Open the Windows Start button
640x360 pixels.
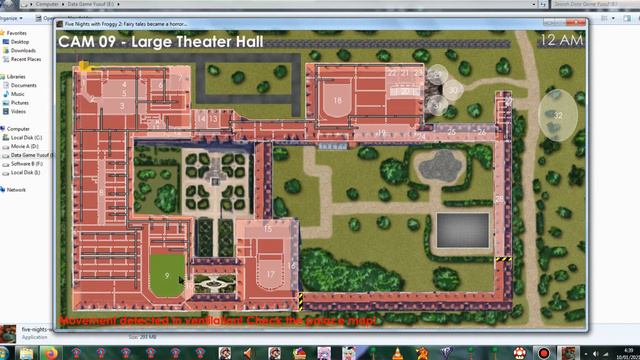pyautogui.click(x=4, y=353)
